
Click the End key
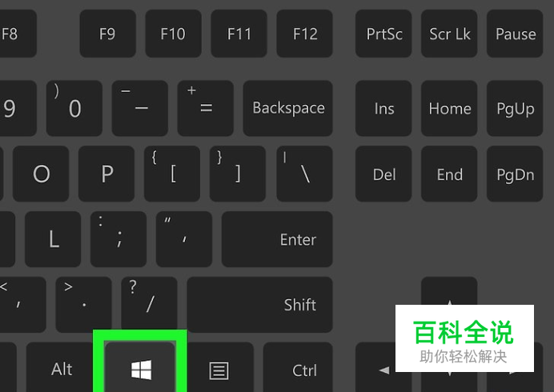[449, 174]
